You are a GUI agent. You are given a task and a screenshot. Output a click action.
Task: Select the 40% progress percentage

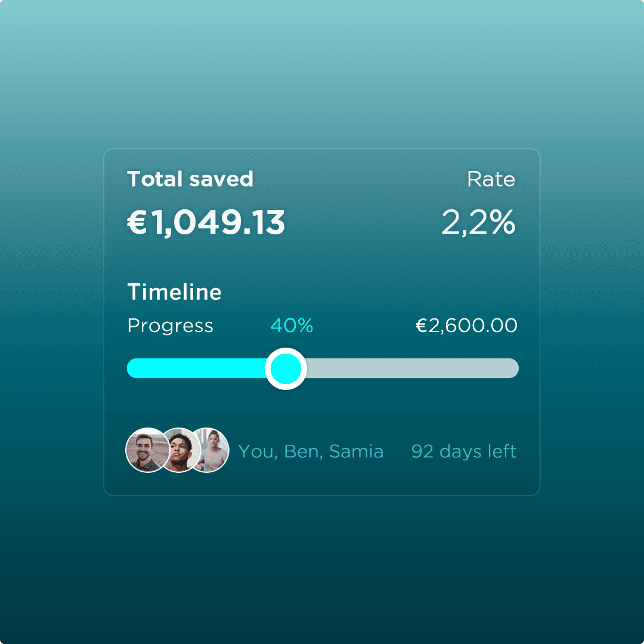292,326
